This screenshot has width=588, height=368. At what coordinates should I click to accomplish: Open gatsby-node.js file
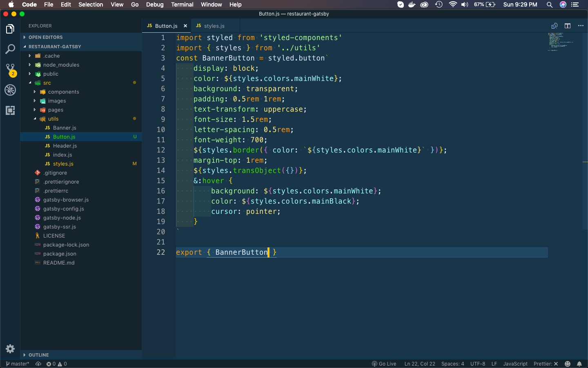[x=81, y=218]
